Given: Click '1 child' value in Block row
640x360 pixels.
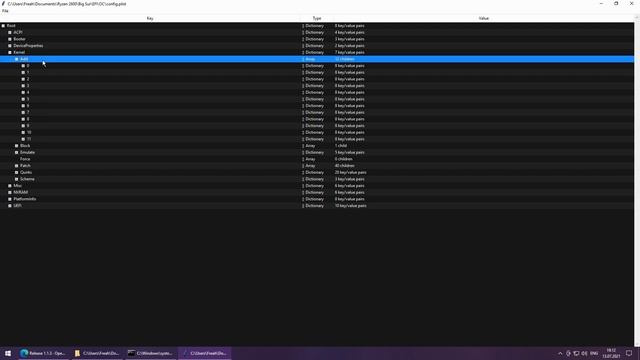Looking at the screenshot, I should pos(341,146).
